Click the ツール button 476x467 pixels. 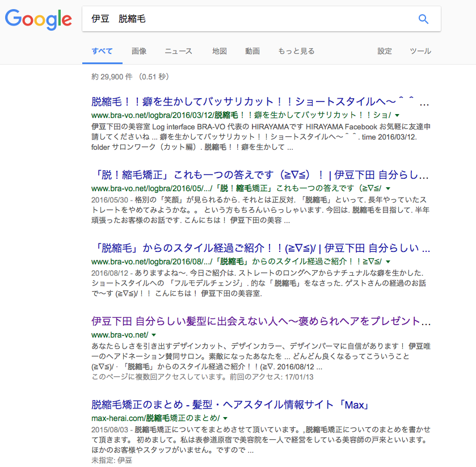coord(420,51)
